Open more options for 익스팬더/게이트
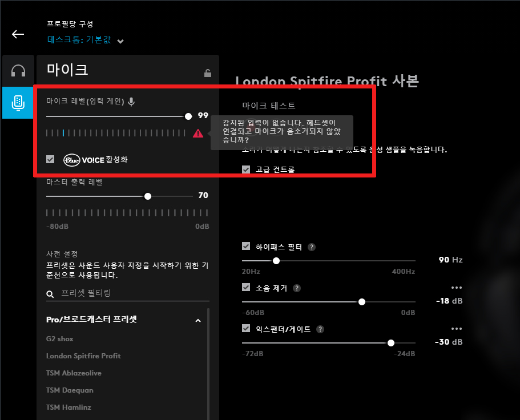 pos(456,329)
